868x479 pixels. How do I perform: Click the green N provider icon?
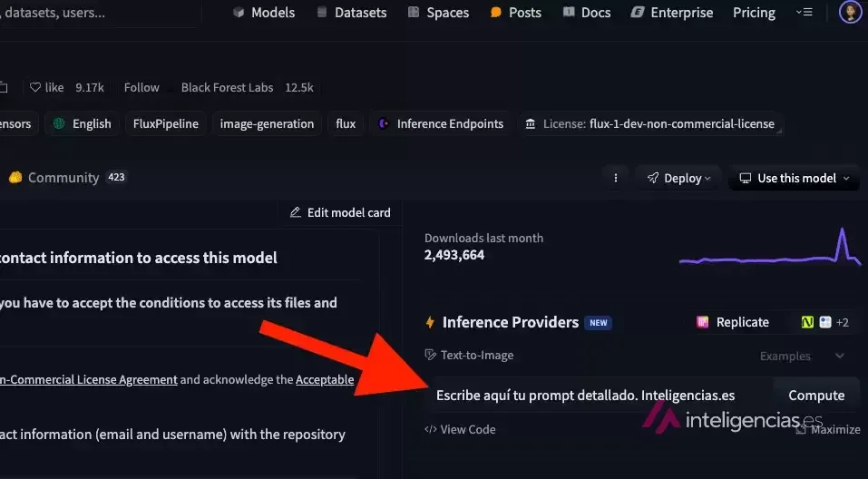tap(807, 322)
